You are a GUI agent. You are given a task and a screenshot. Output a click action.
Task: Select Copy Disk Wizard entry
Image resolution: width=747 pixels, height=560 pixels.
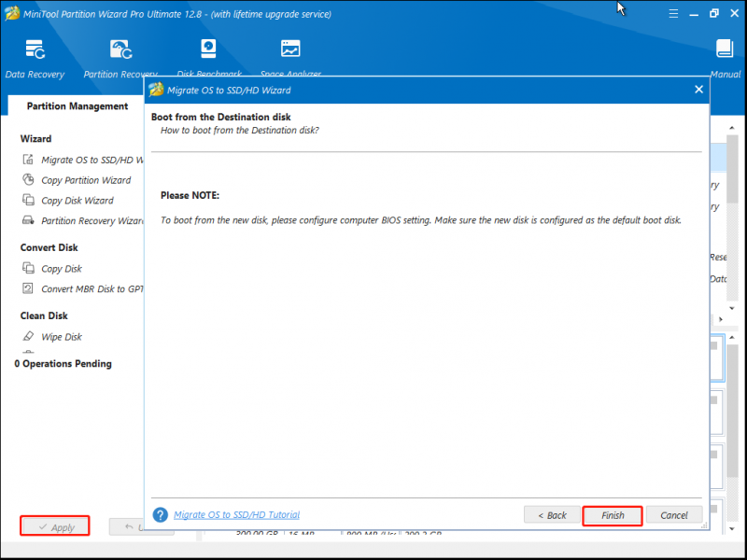pyautogui.click(x=78, y=201)
